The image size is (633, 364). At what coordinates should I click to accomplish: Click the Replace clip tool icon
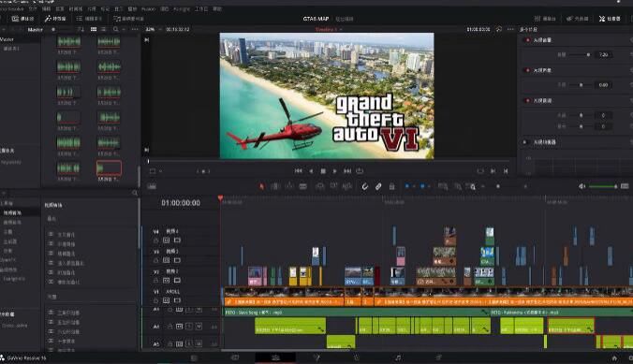(x=347, y=186)
